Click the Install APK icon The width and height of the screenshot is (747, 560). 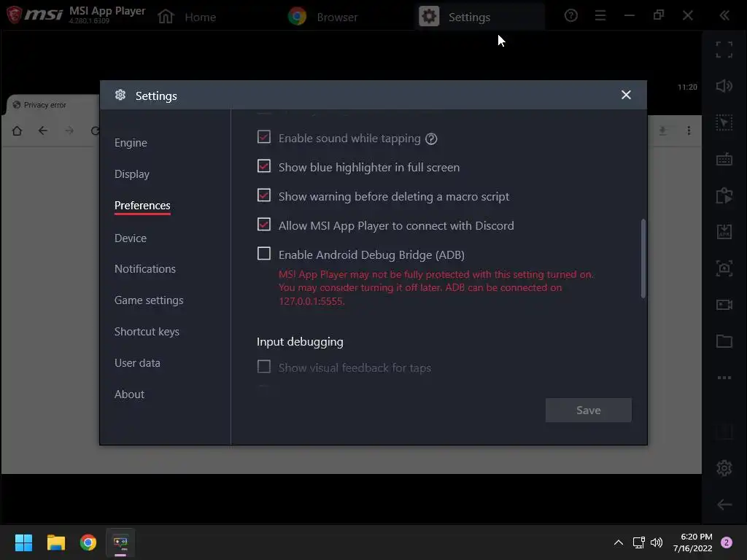(724, 232)
